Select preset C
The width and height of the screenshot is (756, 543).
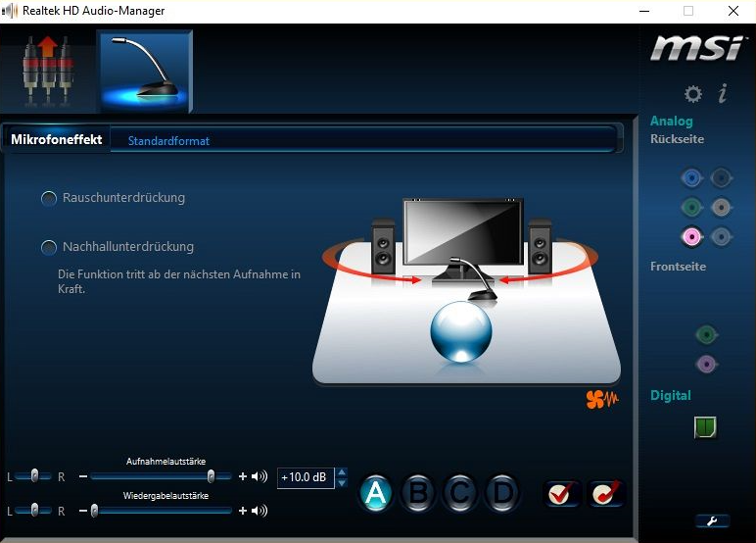coord(460,493)
